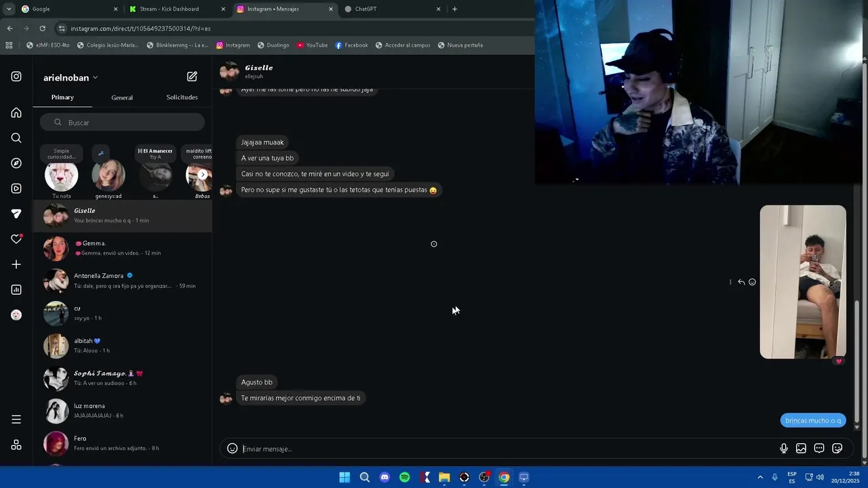Image resolution: width=868 pixels, height=488 pixels.
Task: Start a new message with compose icon
Action: [x=192, y=77]
